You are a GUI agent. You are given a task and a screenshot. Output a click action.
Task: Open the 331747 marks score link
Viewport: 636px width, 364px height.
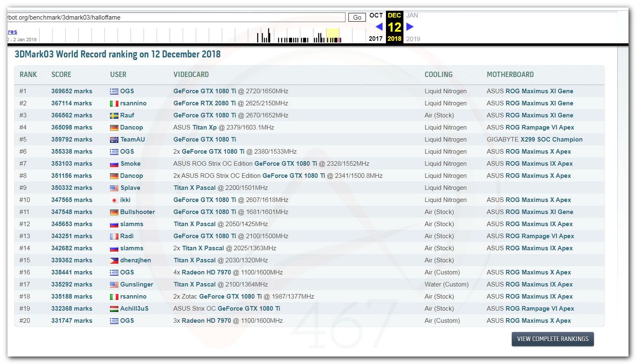[72, 321]
